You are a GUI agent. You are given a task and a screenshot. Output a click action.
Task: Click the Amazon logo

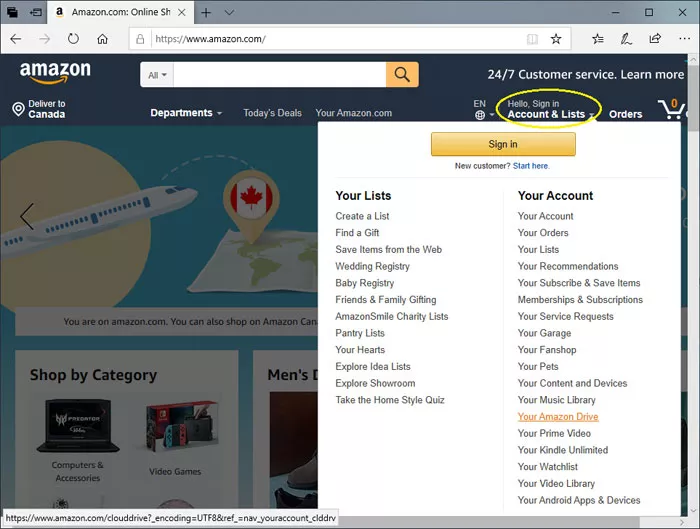click(55, 72)
